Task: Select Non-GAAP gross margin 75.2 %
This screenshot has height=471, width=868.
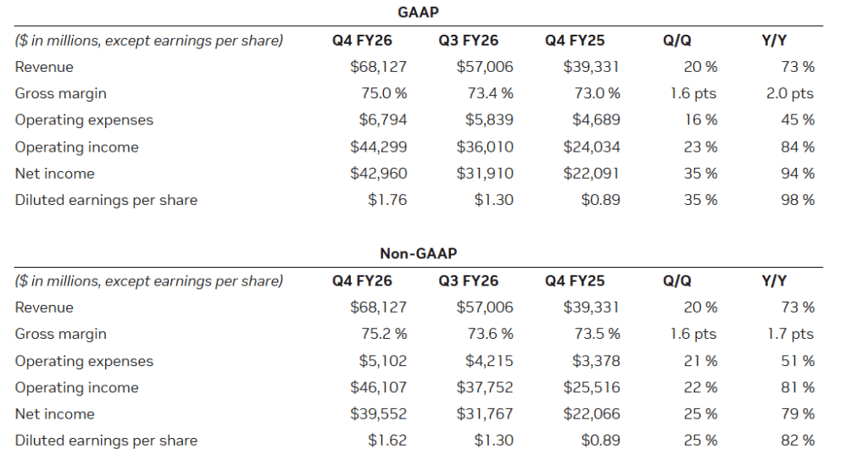Action: point(383,334)
